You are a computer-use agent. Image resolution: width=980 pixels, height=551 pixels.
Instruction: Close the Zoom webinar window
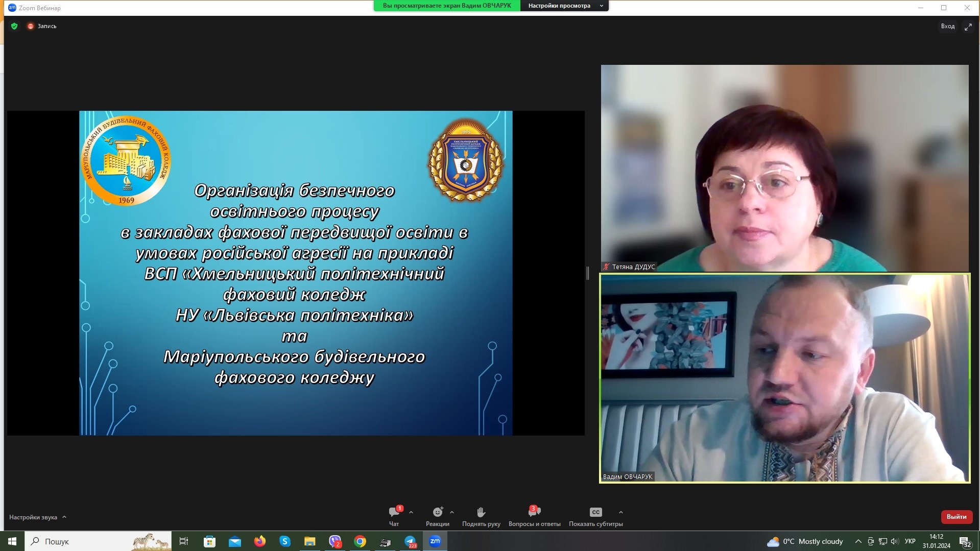click(x=967, y=8)
